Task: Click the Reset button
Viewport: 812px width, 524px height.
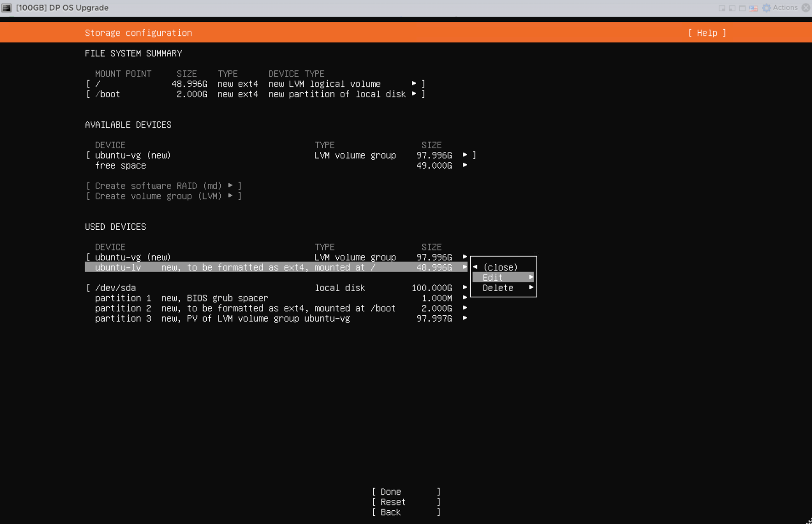Action: [406, 502]
